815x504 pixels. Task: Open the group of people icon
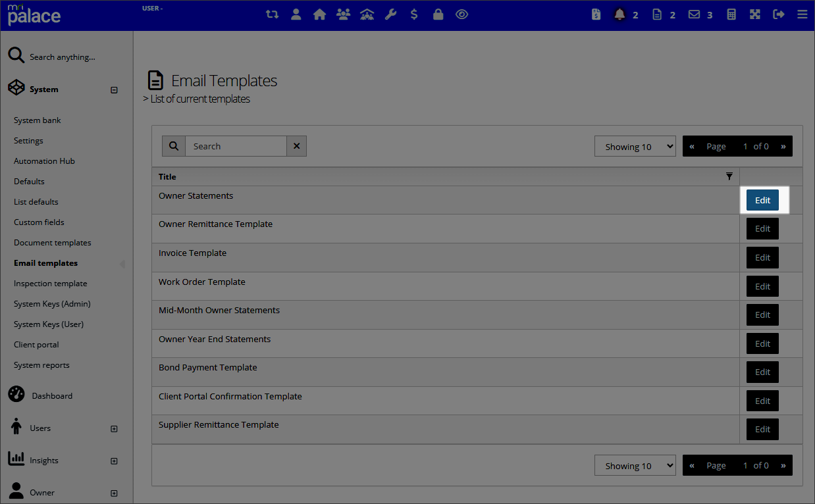343,14
